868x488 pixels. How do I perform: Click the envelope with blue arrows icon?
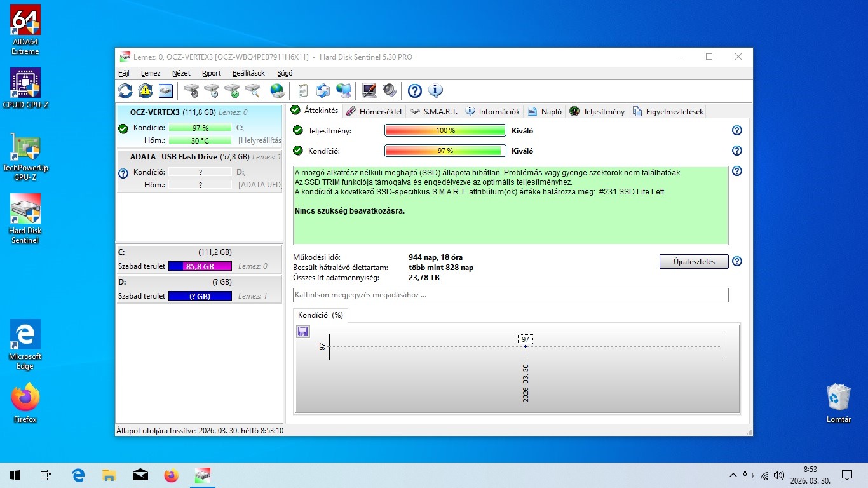323,91
